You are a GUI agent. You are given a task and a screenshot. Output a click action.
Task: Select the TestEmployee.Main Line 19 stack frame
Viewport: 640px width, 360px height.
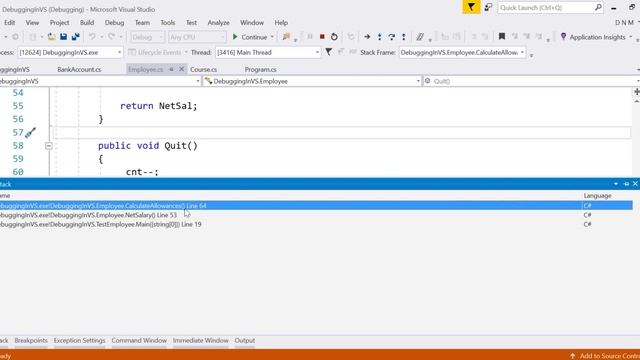(x=316, y=224)
